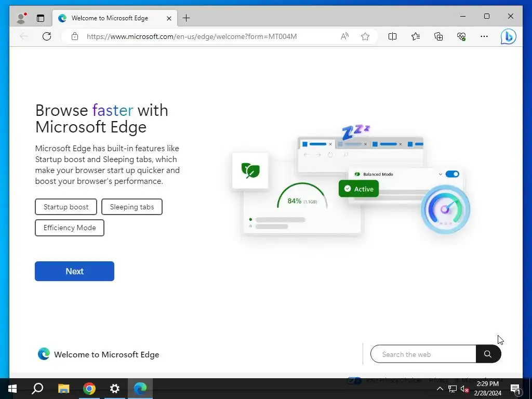The image size is (532, 399).
Task: Click the blue Next button
Action: (x=74, y=271)
